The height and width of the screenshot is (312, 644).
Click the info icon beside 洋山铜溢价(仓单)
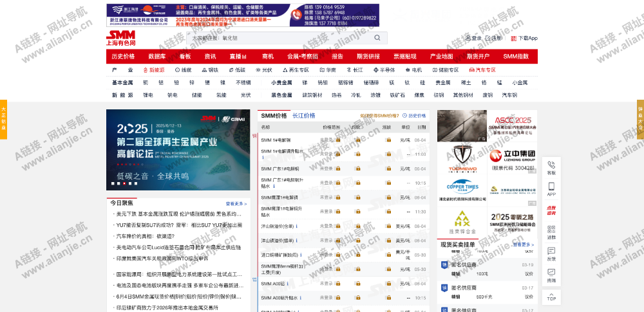coord(296,226)
